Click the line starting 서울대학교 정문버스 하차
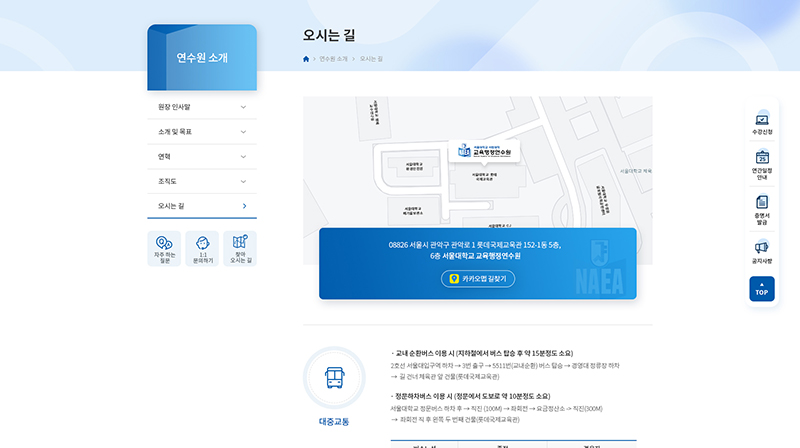This screenshot has width=800, height=448. click(496, 409)
